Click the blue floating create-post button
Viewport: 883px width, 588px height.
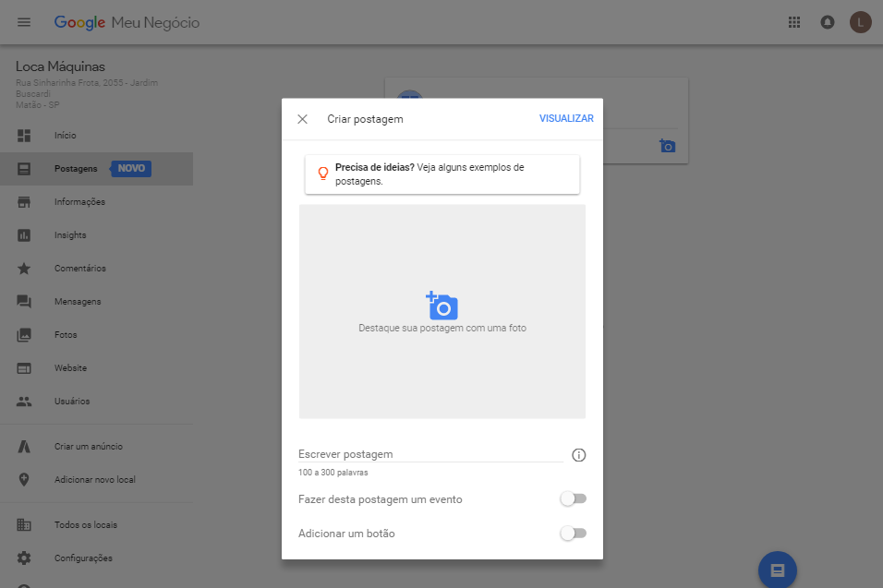point(778,570)
